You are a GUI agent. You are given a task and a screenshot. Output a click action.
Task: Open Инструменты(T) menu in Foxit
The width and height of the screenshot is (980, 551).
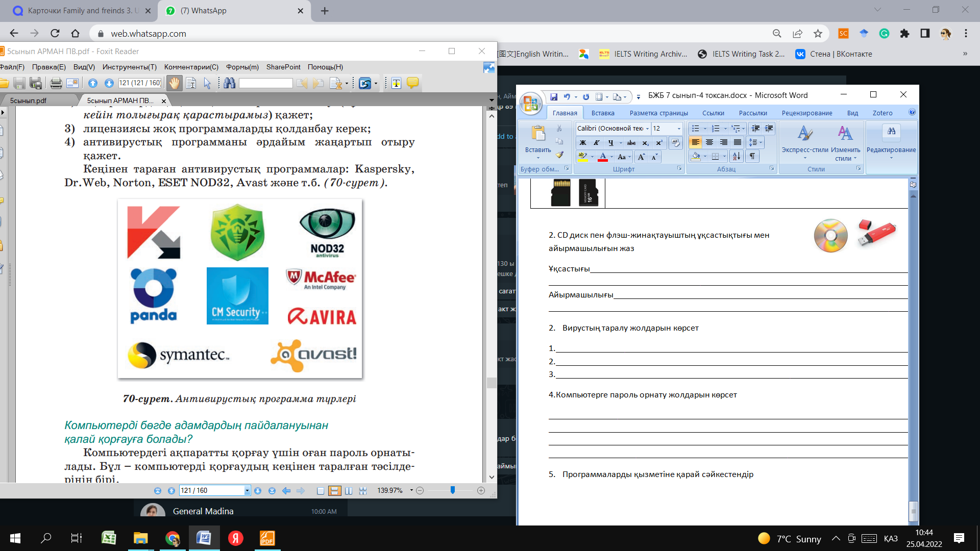pyautogui.click(x=129, y=67)
